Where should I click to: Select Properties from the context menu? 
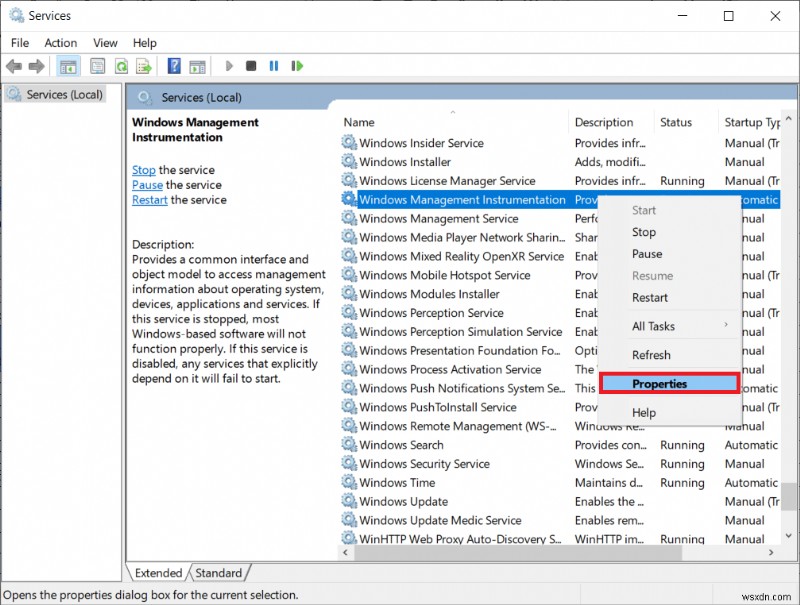[x=658, y=383]
